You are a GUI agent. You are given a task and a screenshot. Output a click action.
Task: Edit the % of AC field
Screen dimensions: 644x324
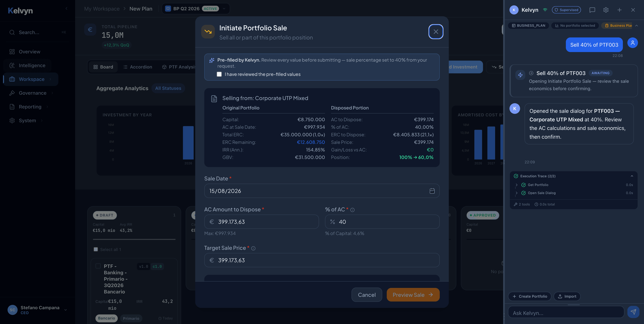[x=382, y=222]
